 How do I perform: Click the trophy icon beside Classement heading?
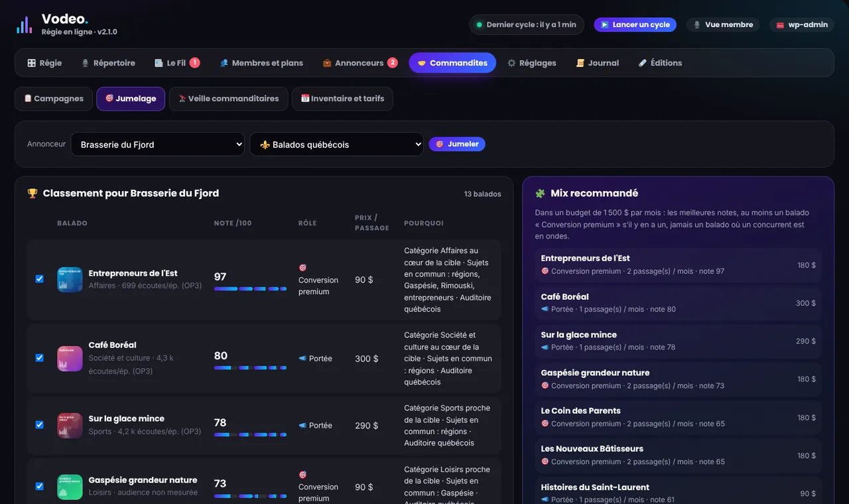point(33,194)
